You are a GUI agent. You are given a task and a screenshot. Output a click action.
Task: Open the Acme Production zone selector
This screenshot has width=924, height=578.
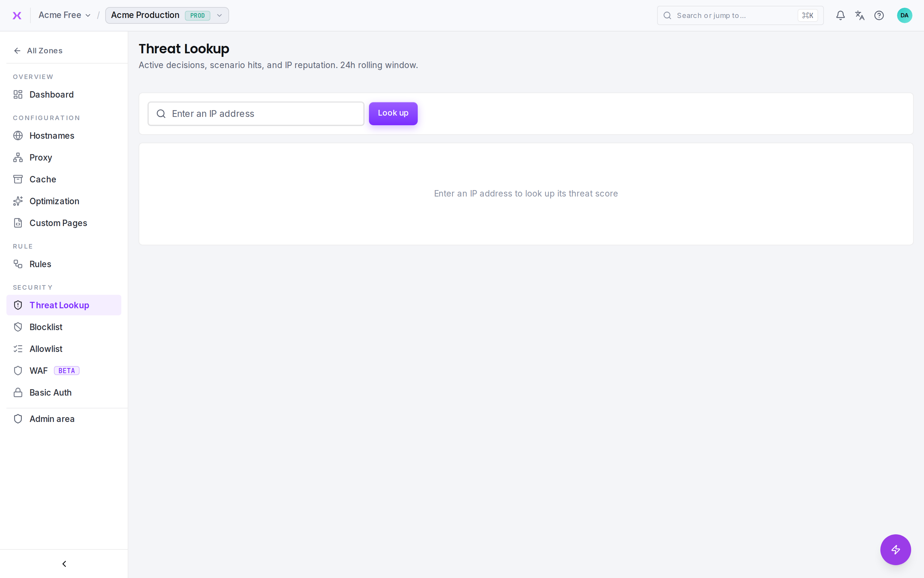coord(167,15)
